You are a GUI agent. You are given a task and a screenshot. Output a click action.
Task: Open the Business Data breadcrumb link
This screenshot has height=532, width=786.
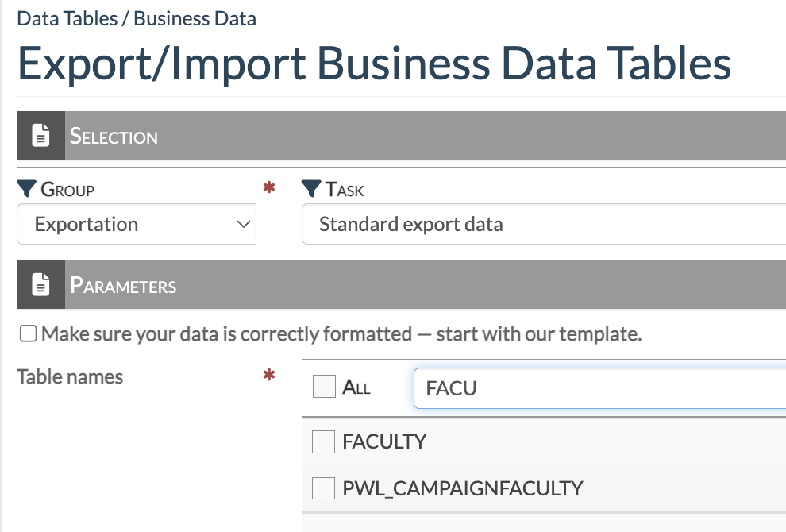tap(195, 18)
